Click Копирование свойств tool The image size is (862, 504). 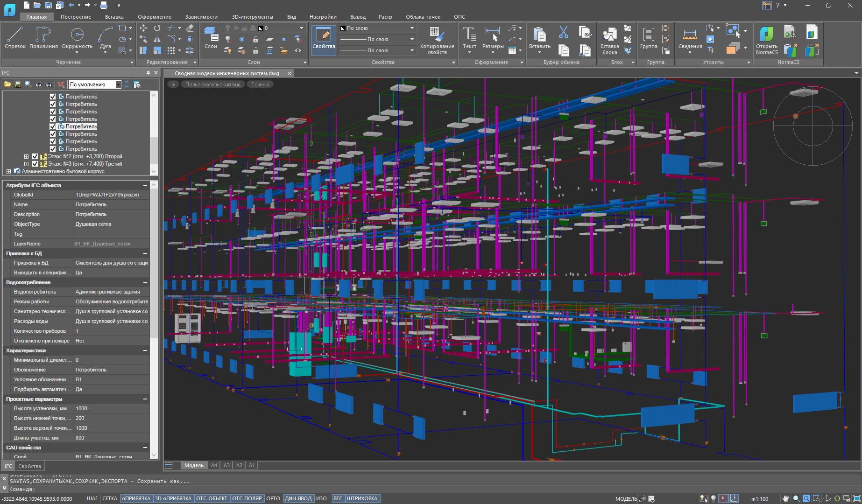(x=437, y=40)
